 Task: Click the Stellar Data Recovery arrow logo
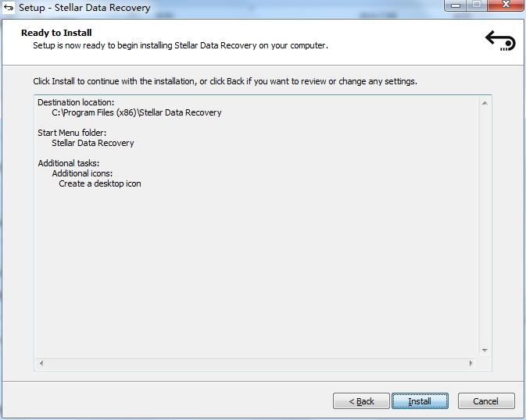pyautogui.click(x=500, y=40)
